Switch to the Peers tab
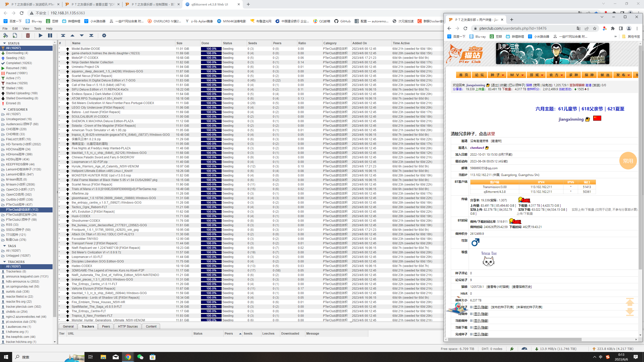 [106, 326]
